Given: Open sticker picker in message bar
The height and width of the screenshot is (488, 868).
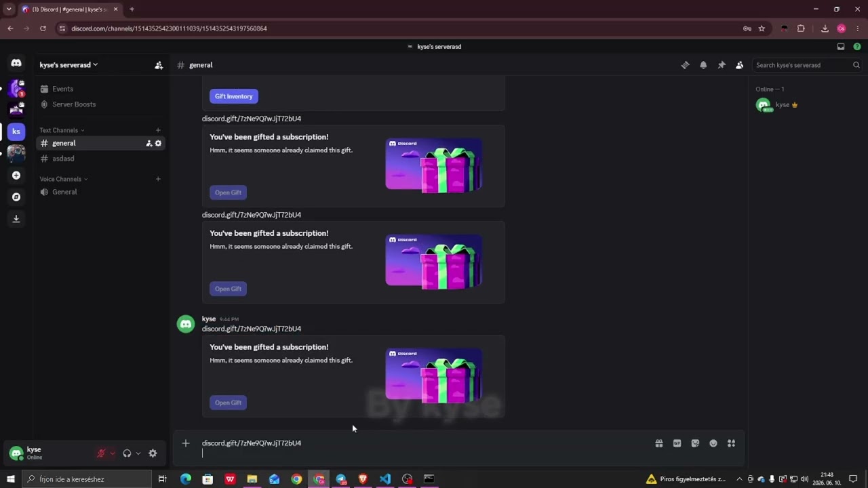Looking at the screenshot, I should point(695,443).
